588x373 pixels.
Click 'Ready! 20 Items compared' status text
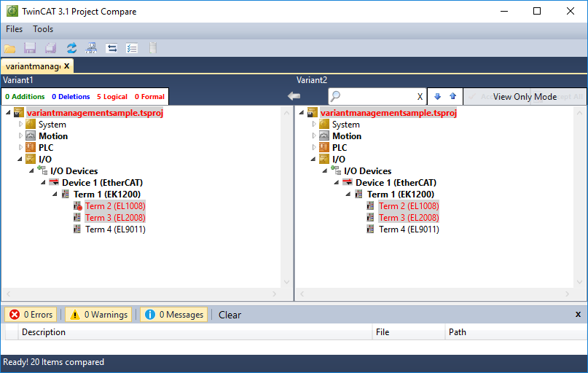pyautogui.click(x=54, y=362)
